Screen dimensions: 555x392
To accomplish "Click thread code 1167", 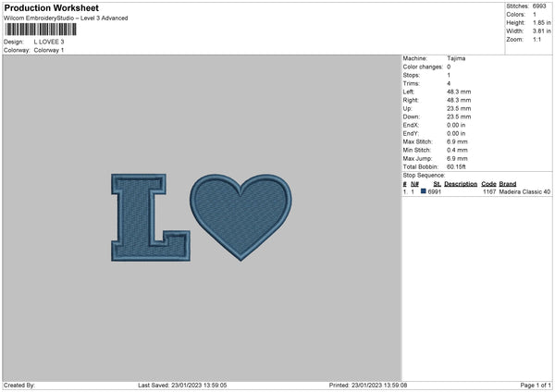I will point(489,191).
